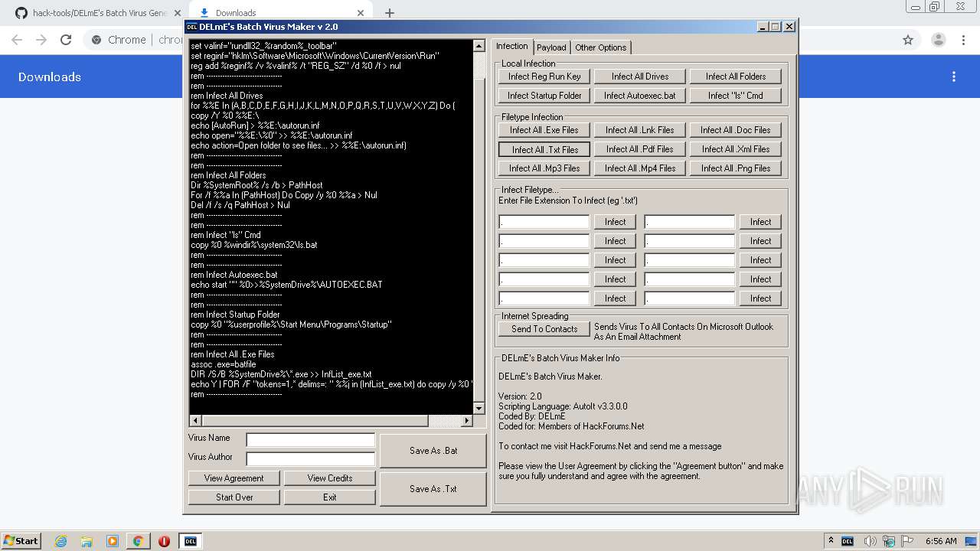This screenshot has height=551, width=980.
Task: Click the Windows Start button
Action: pos(21,540)
